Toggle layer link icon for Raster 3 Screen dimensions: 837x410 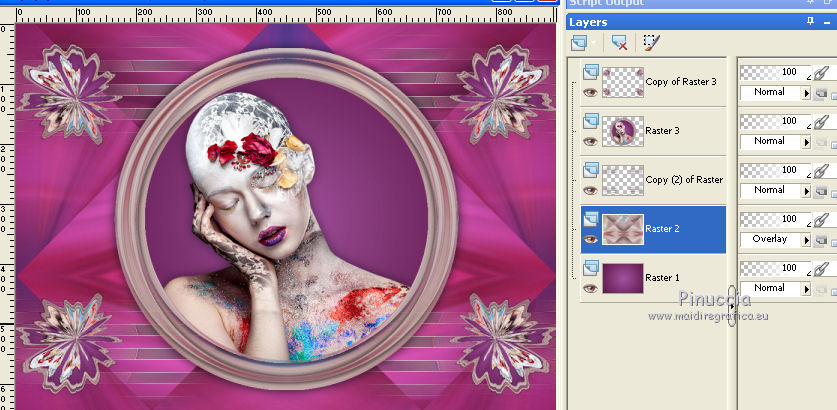(x=819, y=122)
